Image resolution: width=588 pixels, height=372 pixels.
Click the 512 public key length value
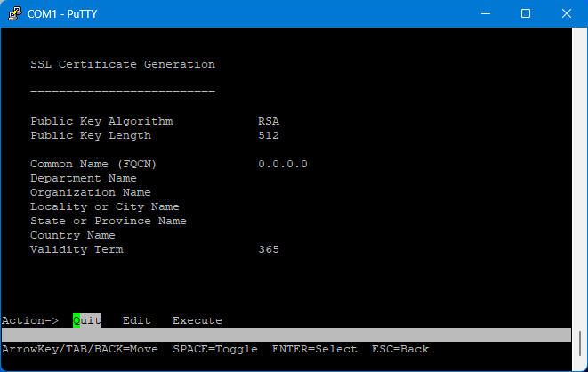[269, 135]
